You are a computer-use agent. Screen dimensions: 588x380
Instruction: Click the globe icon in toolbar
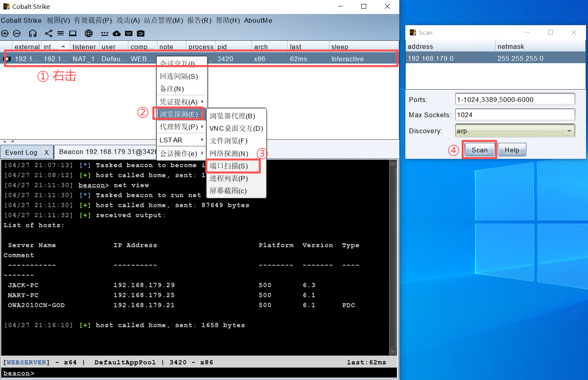(89, 34)
